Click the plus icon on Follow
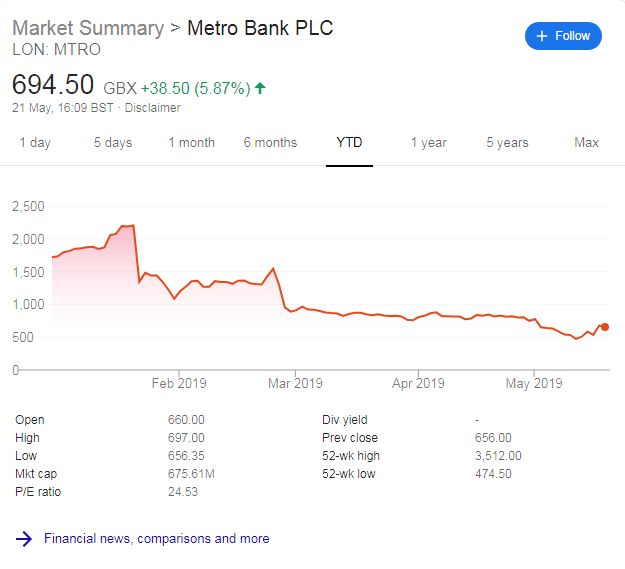This screenshot has width=625, height=569. click(x=542, y=36)
